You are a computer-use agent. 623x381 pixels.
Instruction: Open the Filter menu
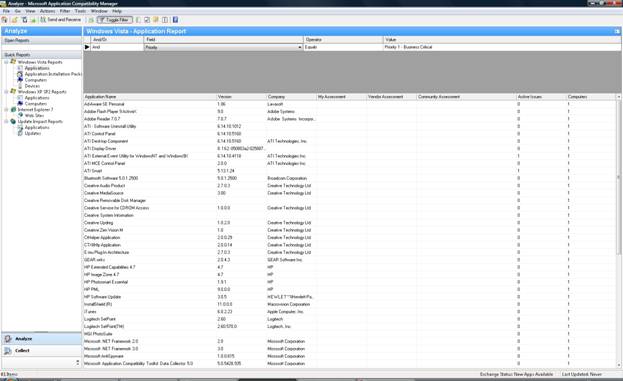tap(65, 11)
